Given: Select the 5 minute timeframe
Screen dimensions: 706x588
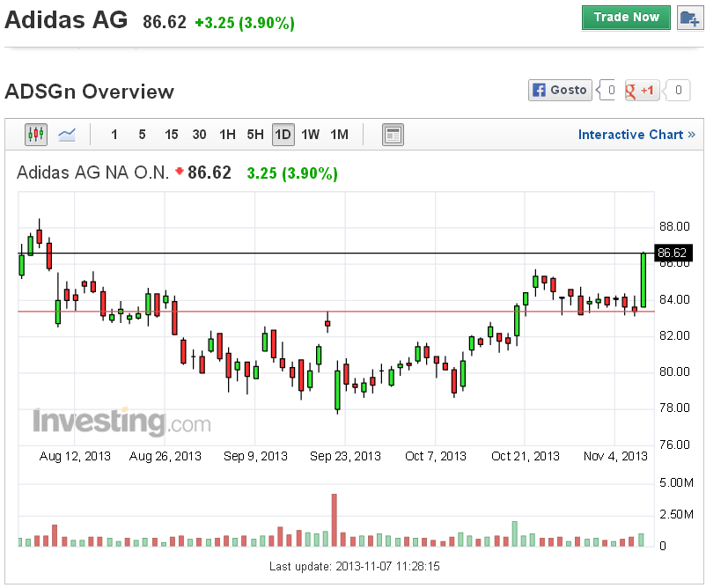Looking at the screenshot, I should coord(143,135).
